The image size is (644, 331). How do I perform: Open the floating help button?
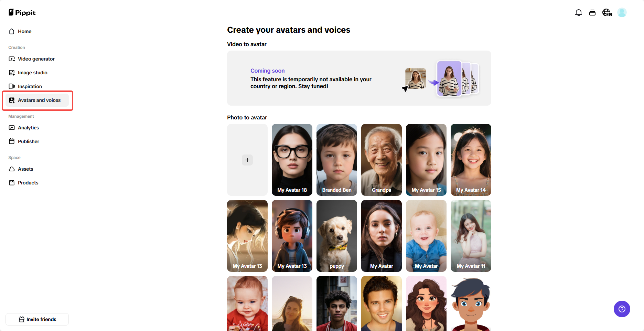pyautogui.click(x=622, y=309)
